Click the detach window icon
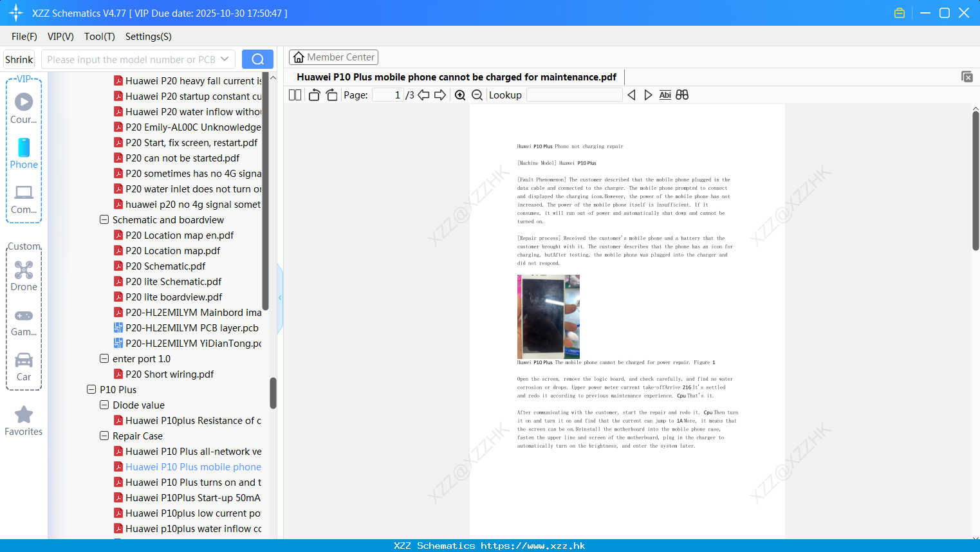980x552 pixels. click(x=966, y=77)
